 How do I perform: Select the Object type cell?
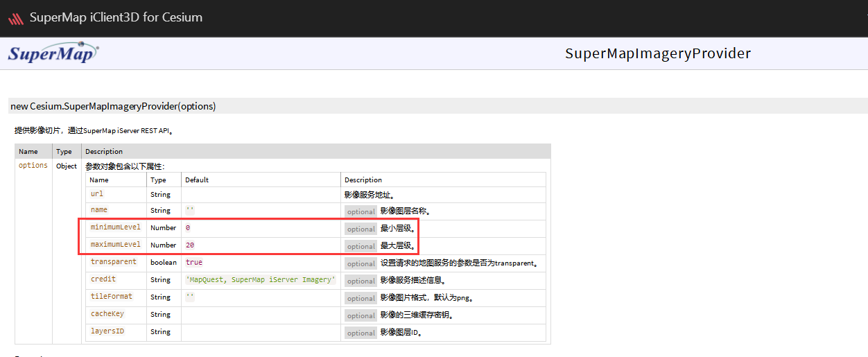pyautogui.click(x=67, y=166)
